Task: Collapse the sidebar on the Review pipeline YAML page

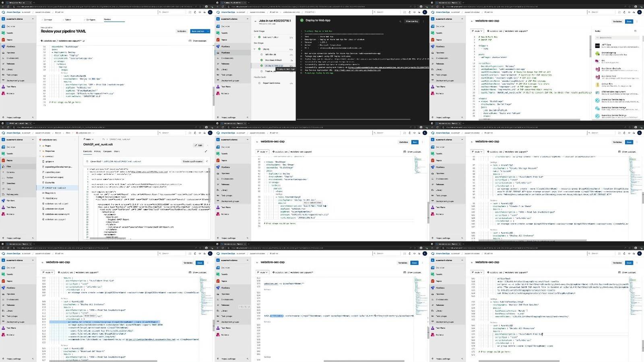Action: [33, 118]
